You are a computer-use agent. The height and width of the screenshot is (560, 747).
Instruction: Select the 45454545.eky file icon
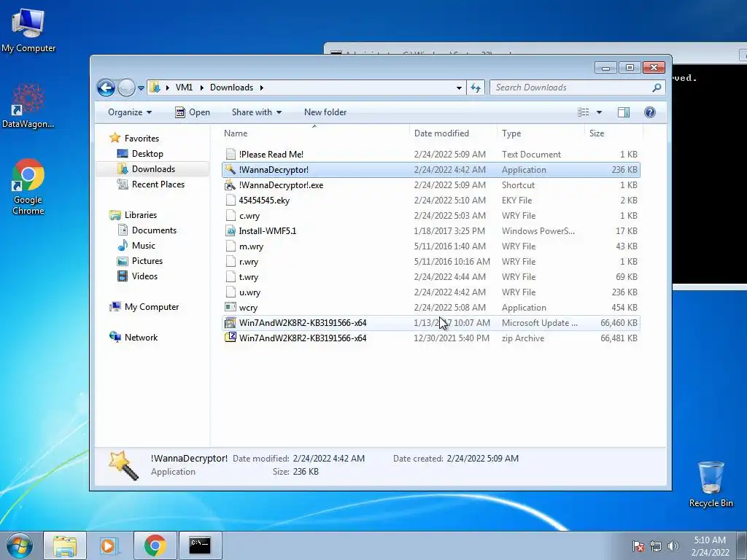(x=231, y=200)
